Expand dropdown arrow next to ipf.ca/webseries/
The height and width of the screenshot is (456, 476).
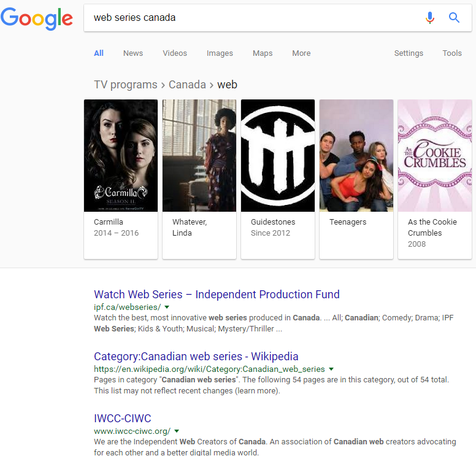pos(167,307)
